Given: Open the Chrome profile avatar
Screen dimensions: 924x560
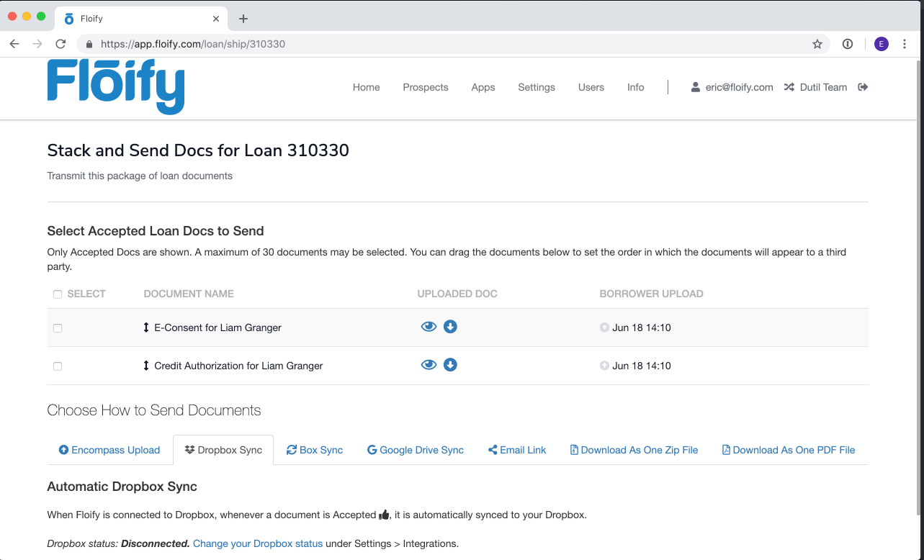Looking at the screenshot, I should point(882,44).
